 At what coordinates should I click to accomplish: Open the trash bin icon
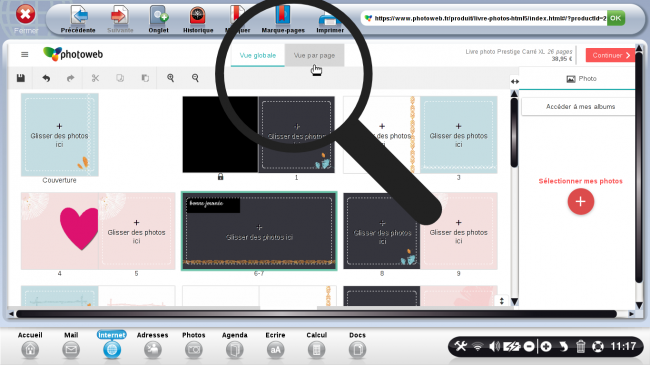[x=580, y=346]
